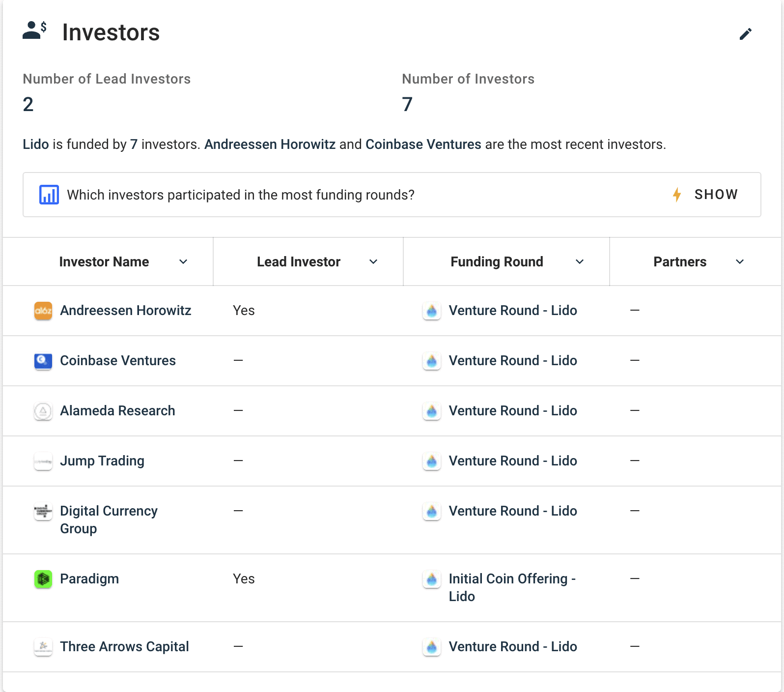784x692 pixels.
Task: Click 'Which investors participated' question text
Action: [x=241, y=195]
